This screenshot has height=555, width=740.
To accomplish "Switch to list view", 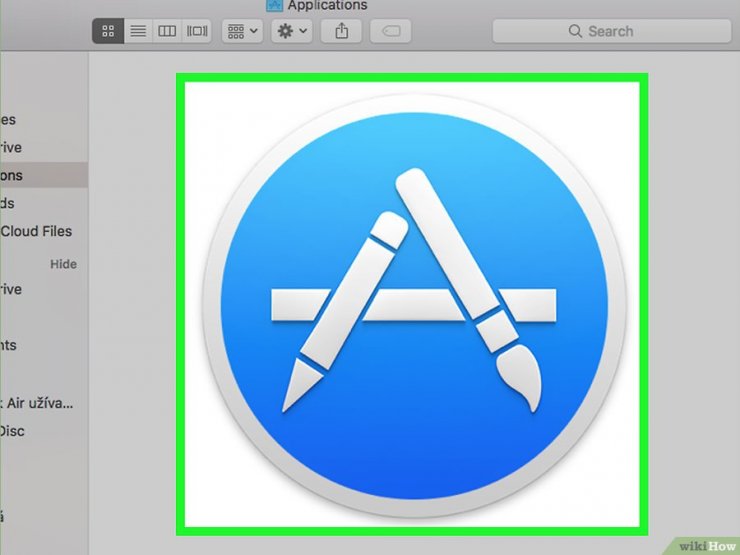I will (x=138, y=31).
